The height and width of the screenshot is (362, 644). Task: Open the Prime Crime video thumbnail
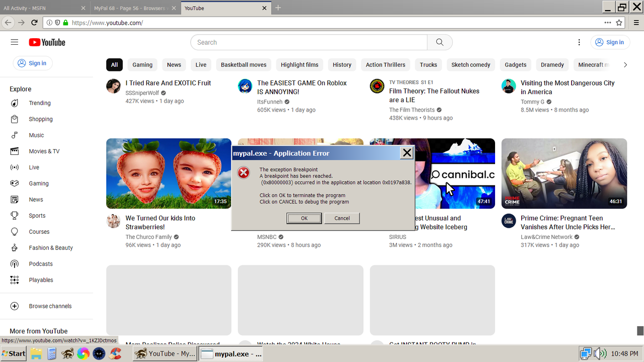[564, 173]
